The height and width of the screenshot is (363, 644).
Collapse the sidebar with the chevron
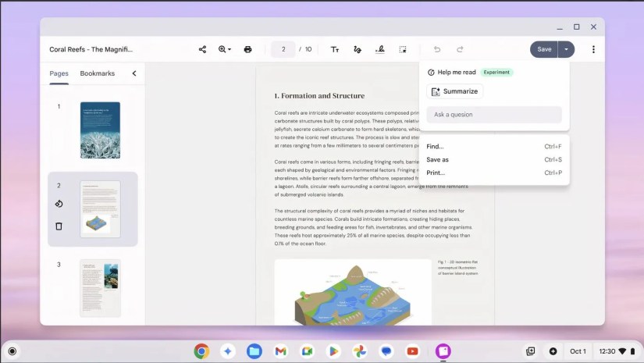tap(134, 73)
